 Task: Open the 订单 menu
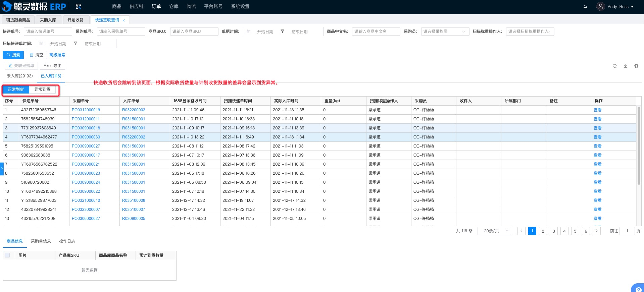click(x=156, y=6)
